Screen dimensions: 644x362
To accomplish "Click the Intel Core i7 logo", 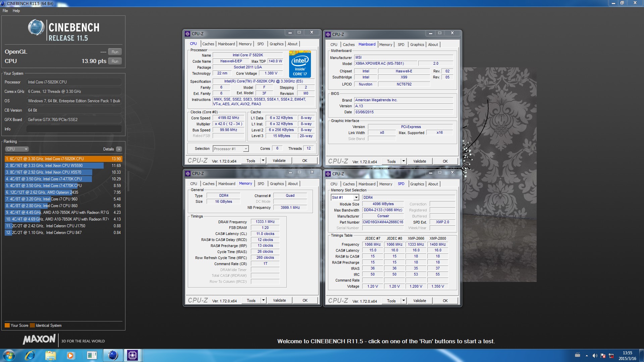I will (x=300, y=64).
